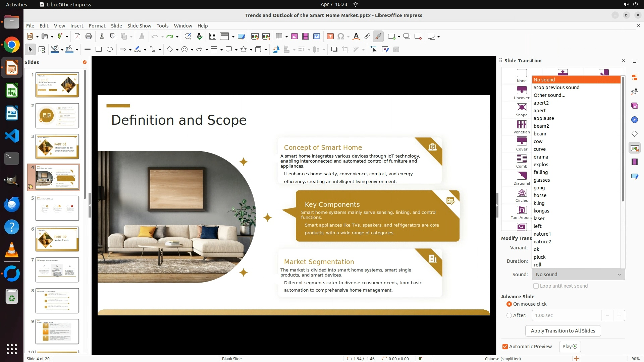Select the Ellipse drawing tool
This screenshot has height=362, width=644.
(x=110, y=50)
